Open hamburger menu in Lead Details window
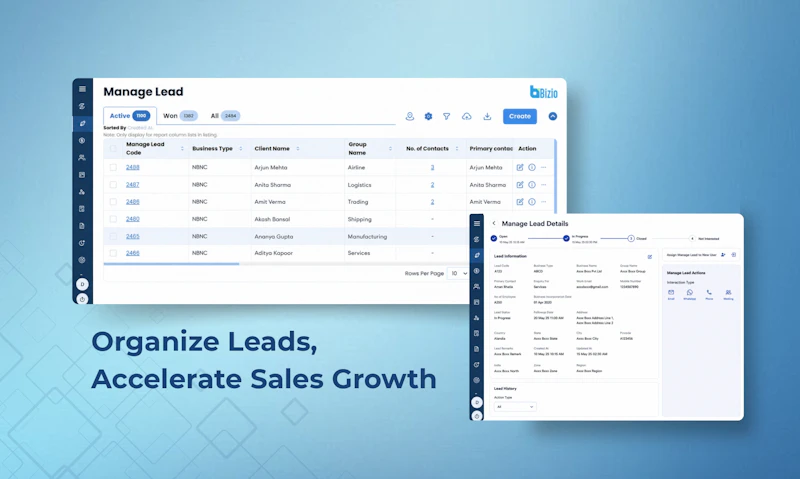Screen dimensions: 800x479 pyautogui.click(x=477, y=223)
